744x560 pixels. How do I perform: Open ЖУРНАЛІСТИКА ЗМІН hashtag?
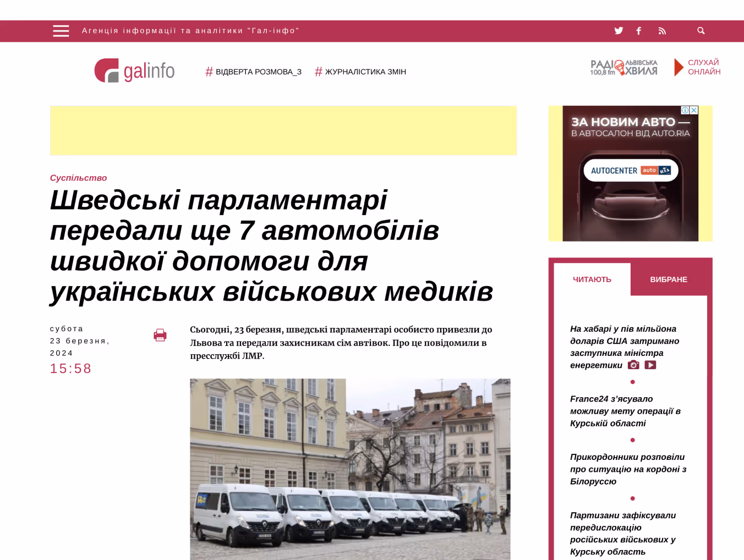pos(360,72)
